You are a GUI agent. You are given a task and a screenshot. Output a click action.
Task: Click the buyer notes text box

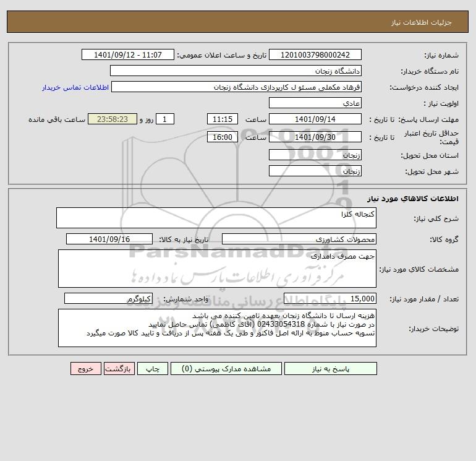217,328
